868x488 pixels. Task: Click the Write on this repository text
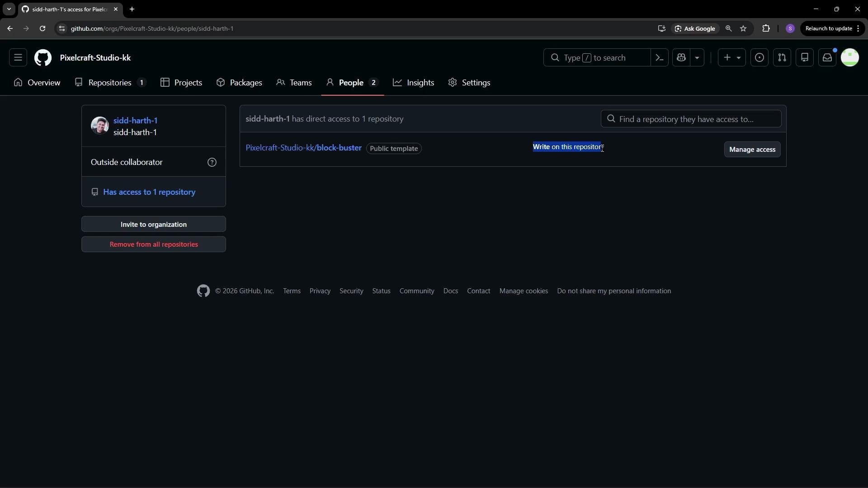point(568,147)
